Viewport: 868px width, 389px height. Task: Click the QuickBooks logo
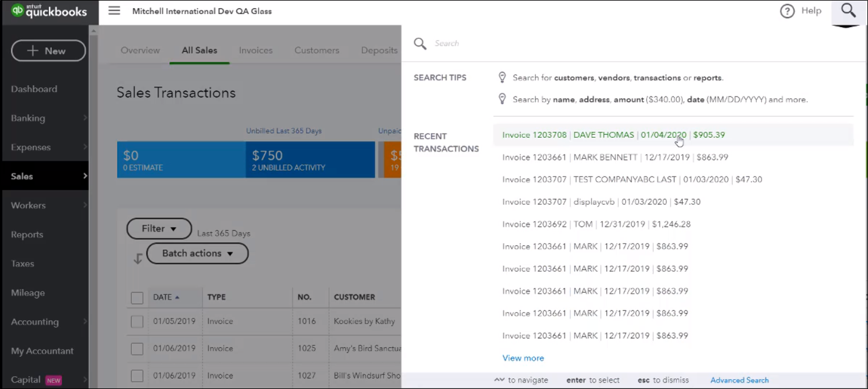[49, 11]
